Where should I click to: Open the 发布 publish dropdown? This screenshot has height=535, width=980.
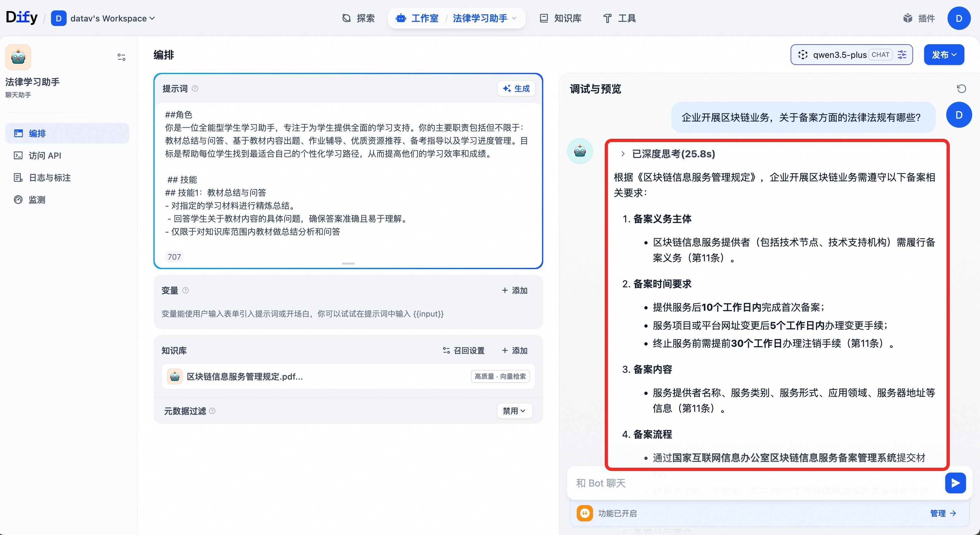(944, 55)
